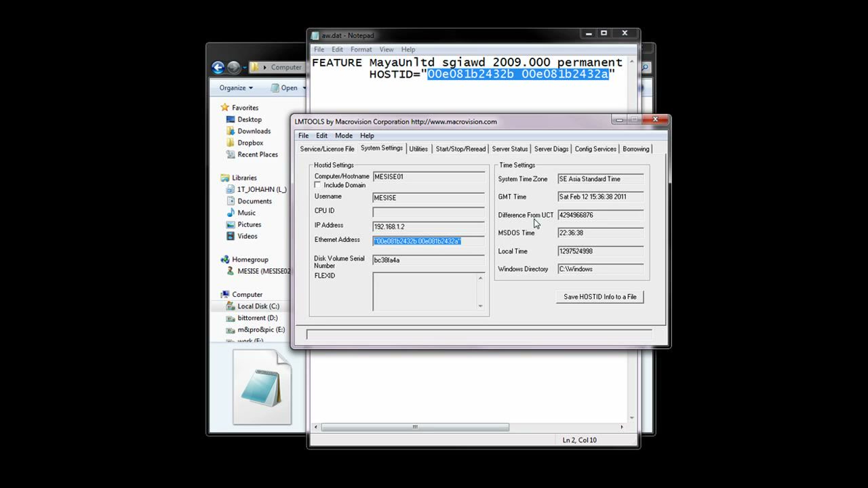Click the Explorer back arrow button
The width and height of the screenshot is (868, 488).
[x=218, y=67]
